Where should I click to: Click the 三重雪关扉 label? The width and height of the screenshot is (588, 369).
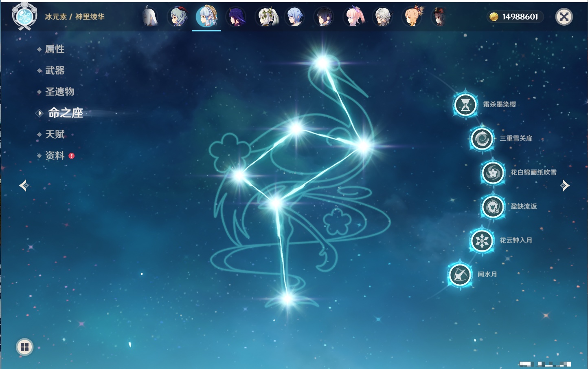coord(516,138)
